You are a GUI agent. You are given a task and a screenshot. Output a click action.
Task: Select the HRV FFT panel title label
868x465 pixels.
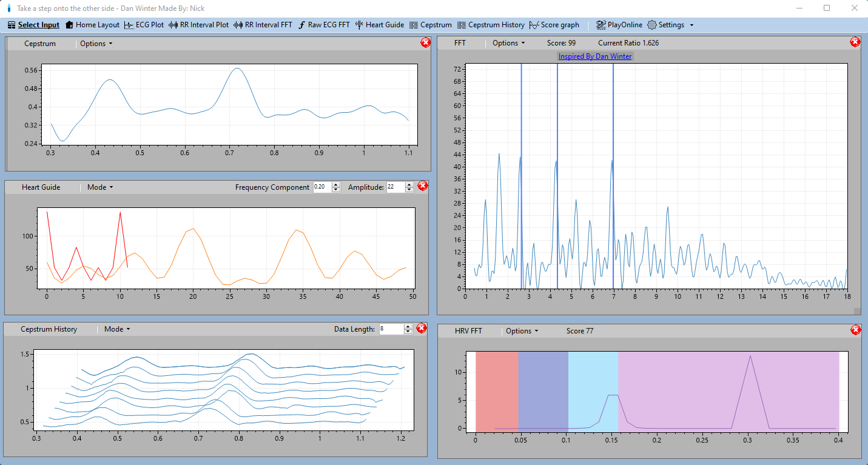click(469, 331)
